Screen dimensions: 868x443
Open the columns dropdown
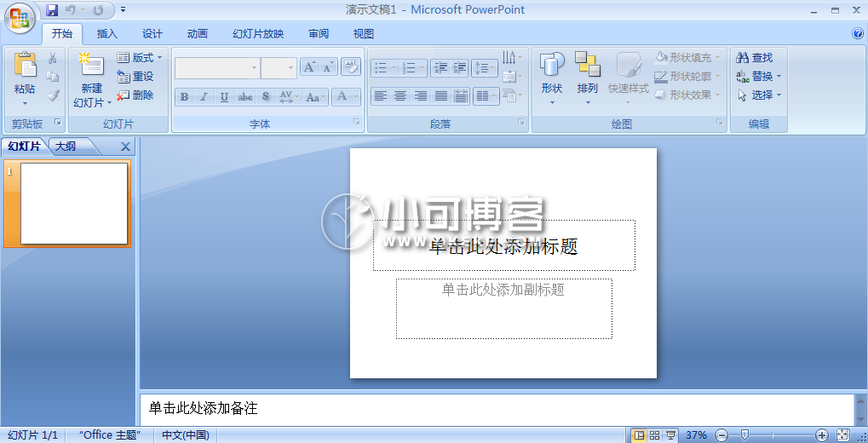[x=486, y=96]
